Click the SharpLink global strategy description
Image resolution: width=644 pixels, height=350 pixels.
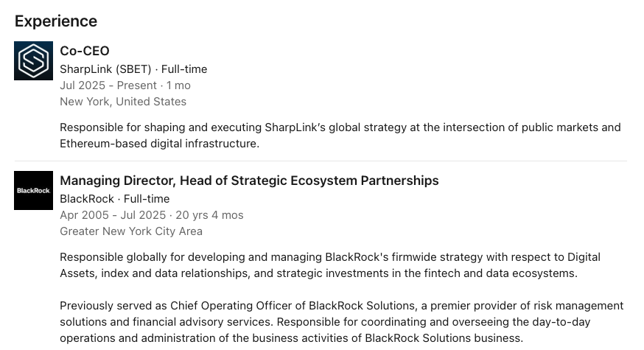340,127
